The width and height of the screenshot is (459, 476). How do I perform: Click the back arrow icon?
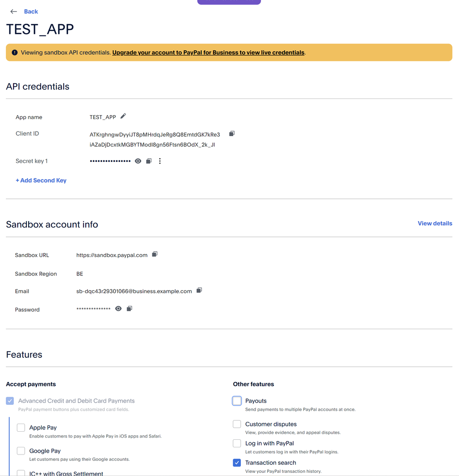(13, 12)
